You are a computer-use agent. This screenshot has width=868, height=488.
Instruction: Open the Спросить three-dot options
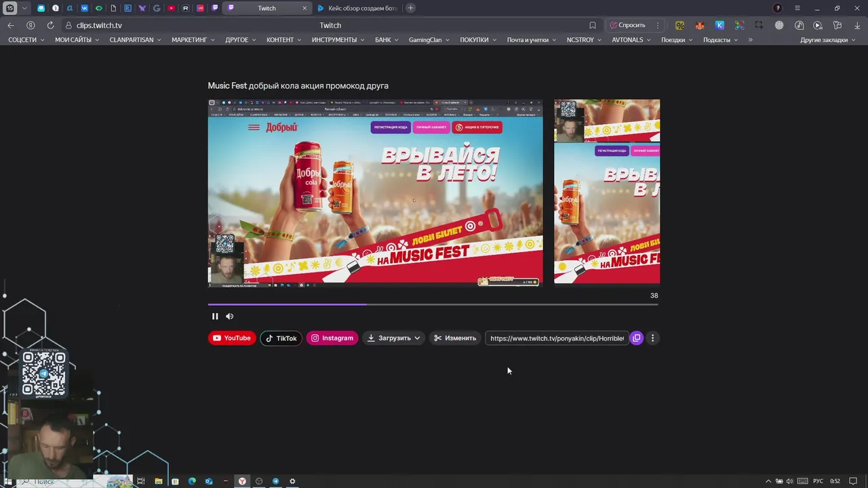click(x=657, y=25)
